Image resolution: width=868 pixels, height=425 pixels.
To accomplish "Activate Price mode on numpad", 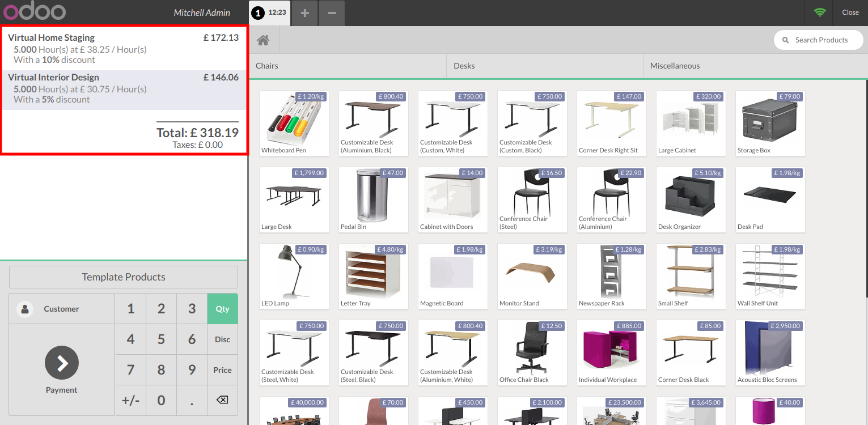I will tap(222, 370).
